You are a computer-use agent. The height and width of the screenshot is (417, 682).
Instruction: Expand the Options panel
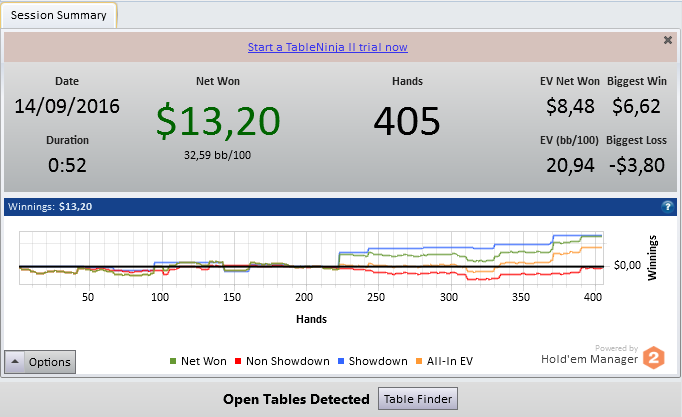(40, 362)
